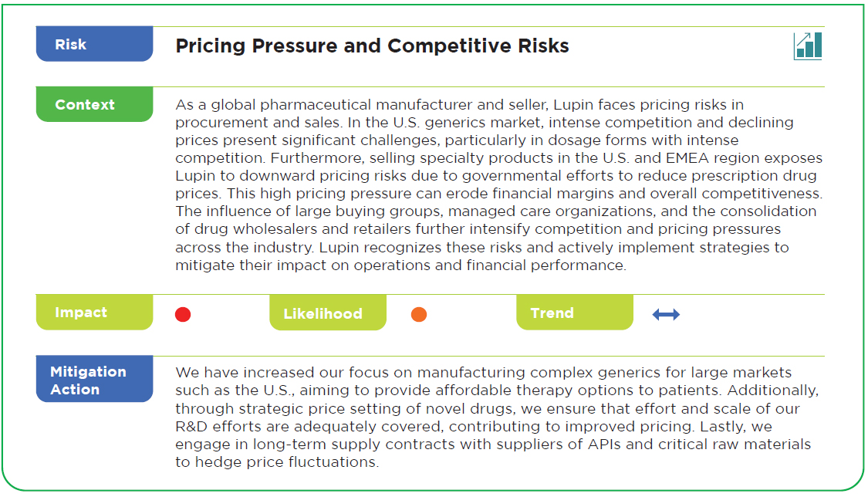Viewport: 868px width, 497px height.
Task: Select the blue Risk label tab
Action: tap(94, 44)
